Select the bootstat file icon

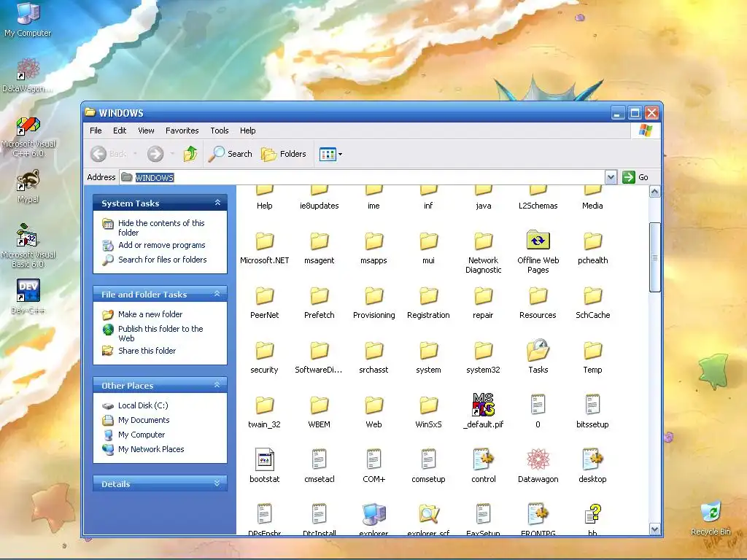point(264,459)
